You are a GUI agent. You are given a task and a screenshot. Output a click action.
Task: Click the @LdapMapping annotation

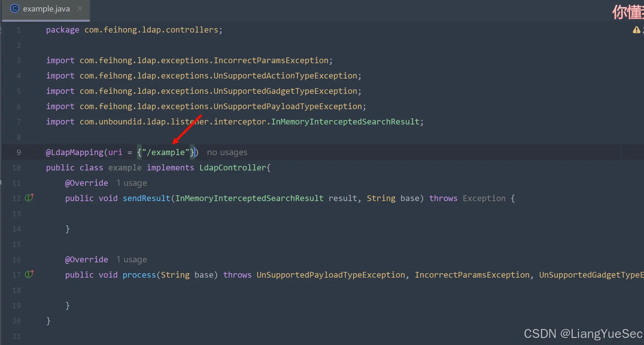74,153
